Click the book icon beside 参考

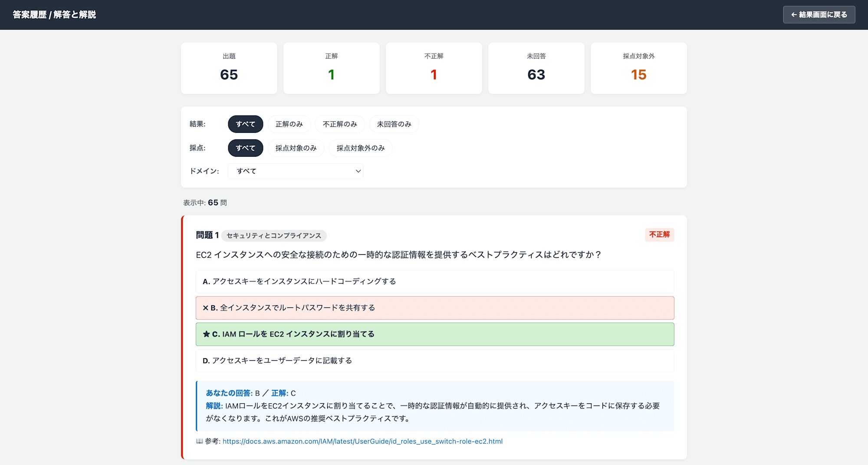tap(200, 441)
